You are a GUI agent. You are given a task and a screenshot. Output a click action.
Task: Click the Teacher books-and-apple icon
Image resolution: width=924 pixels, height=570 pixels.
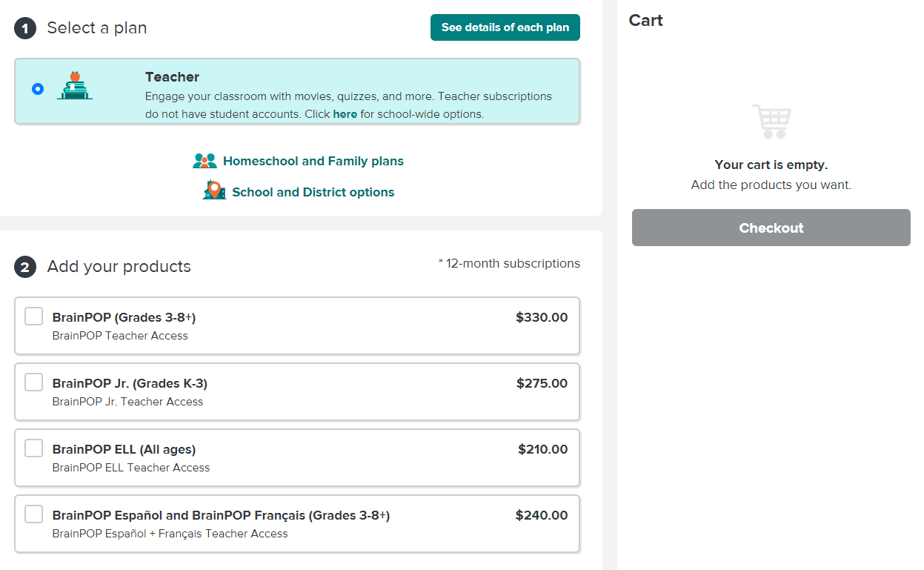(x=75, y=86)
